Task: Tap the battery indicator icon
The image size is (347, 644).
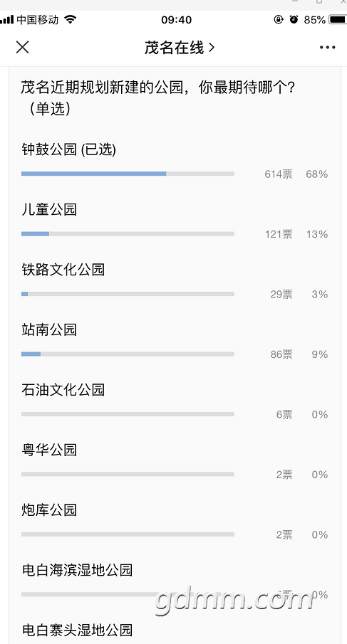Action: coord(338,19)
